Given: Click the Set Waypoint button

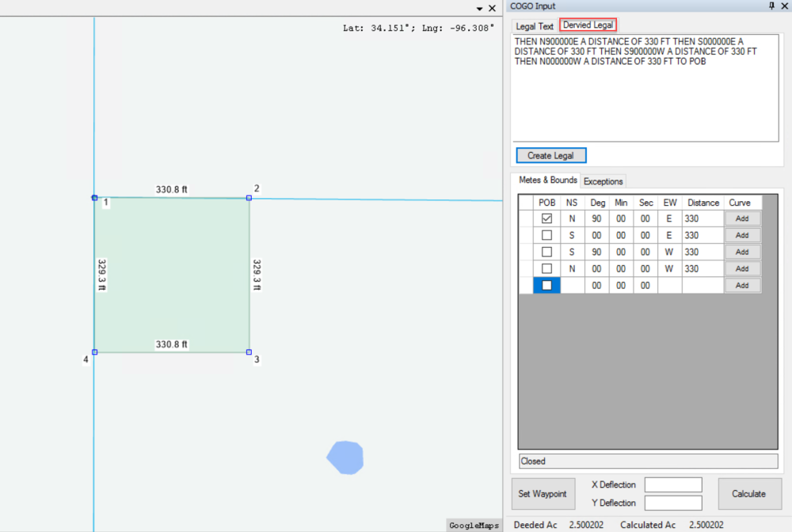Looking at the screenshot, I should pos(543,494).
